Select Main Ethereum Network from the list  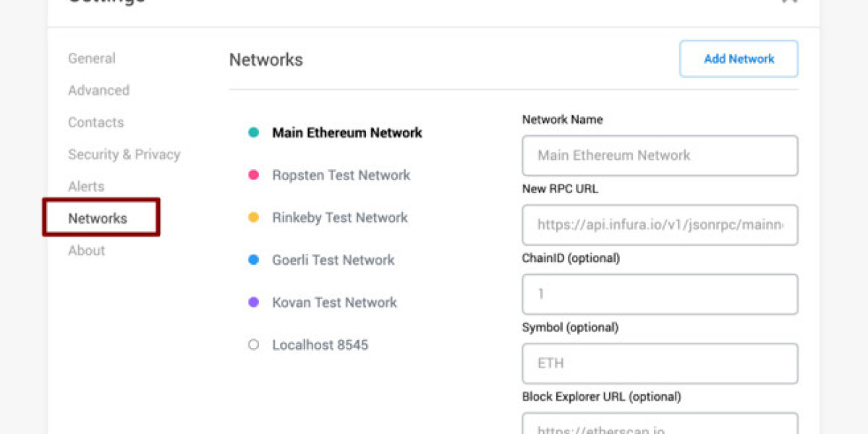pos(347,132)
